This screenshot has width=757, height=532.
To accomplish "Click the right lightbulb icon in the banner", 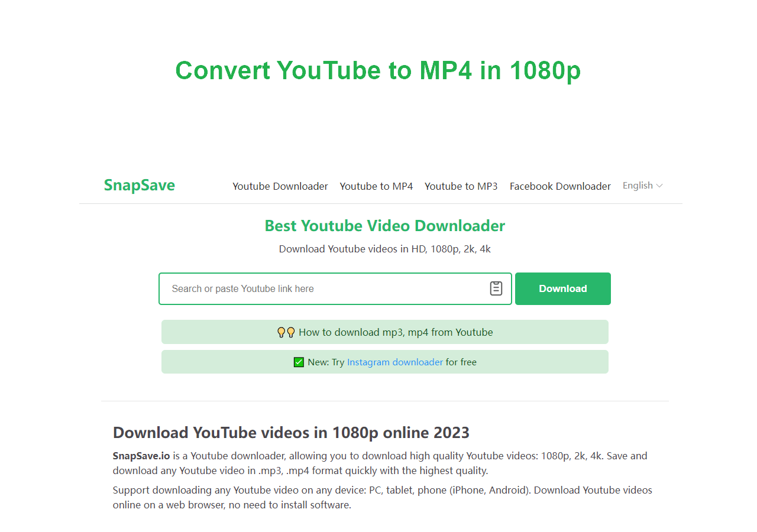I will click(x=290, y=332).
